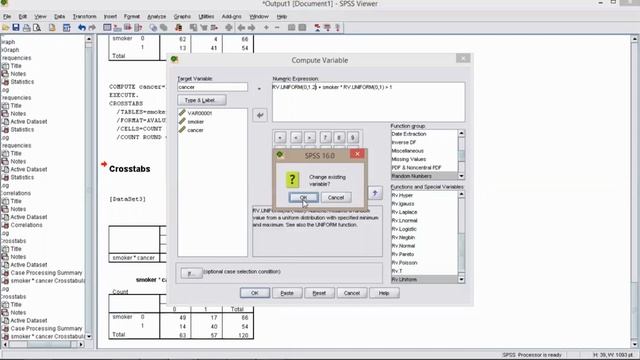
Task: Open the Utilities menu
Action: [206, 17]
